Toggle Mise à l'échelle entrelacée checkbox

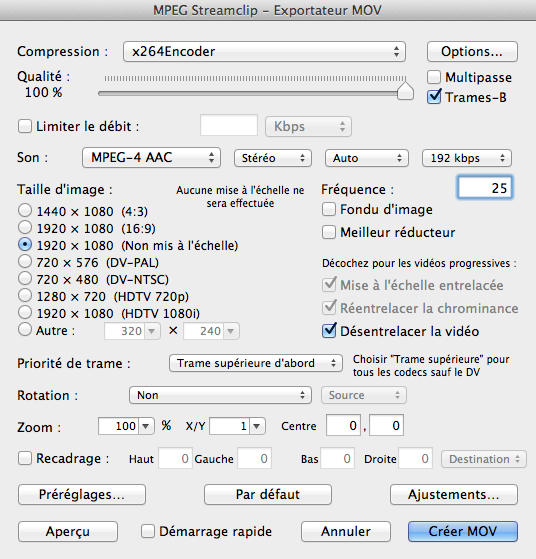pyautogui.click(x=328, y=285)
